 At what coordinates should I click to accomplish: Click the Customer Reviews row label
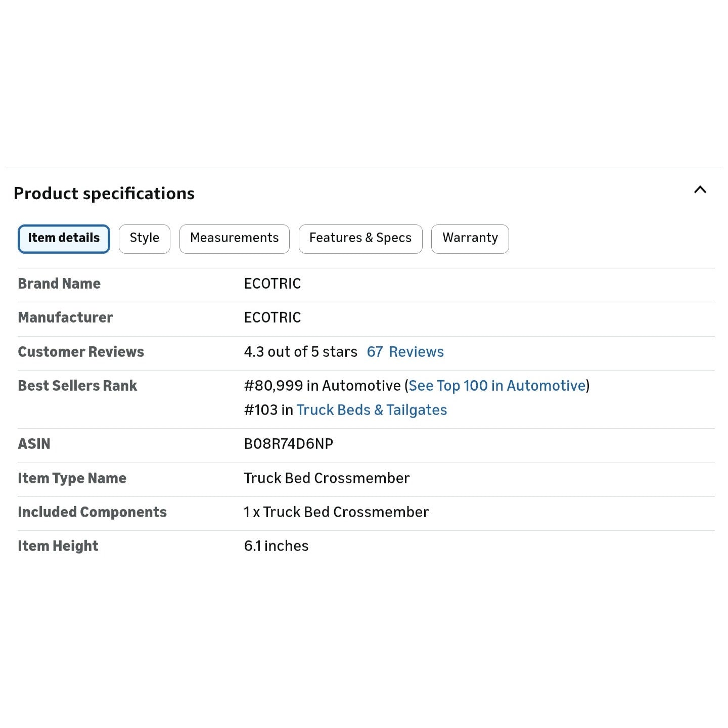coord(81,352)
